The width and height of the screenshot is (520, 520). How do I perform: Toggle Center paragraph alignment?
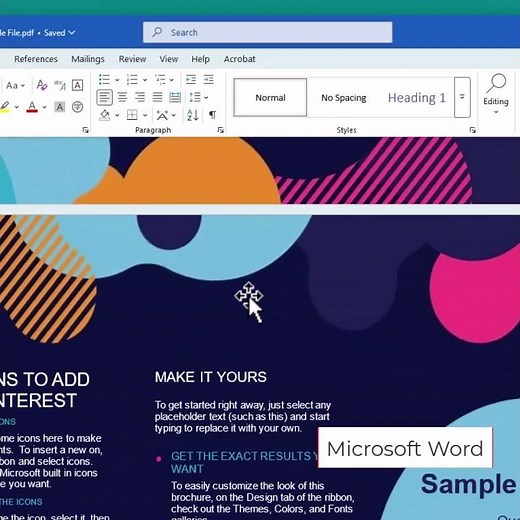(122, 97)
